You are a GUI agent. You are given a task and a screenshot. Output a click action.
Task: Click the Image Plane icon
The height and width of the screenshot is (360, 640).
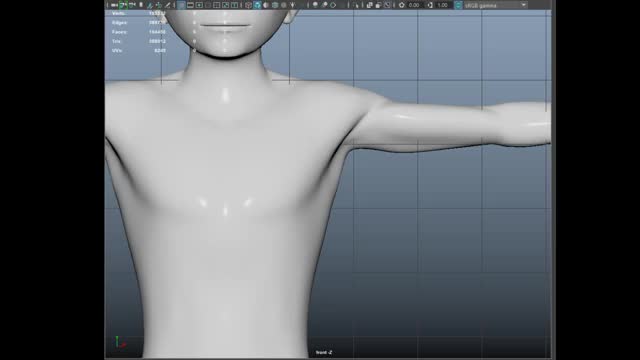pyautogui.click(x=150, y=5)
